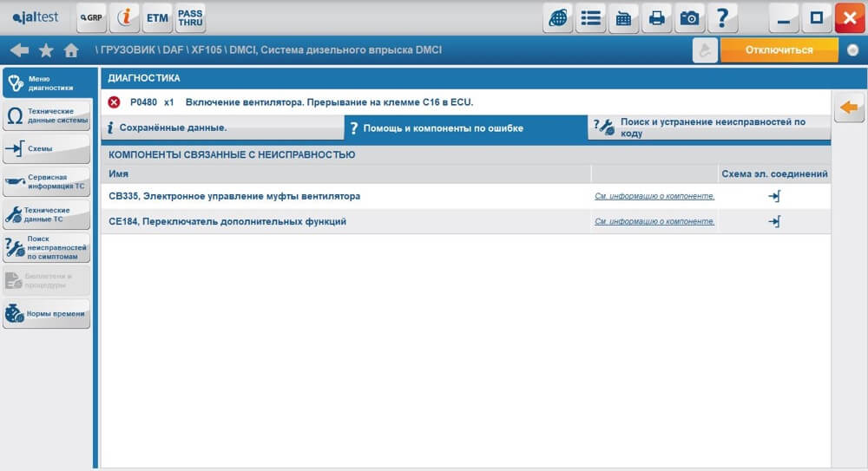The height and width of the screenshot is (471, 868).
Task: Open the list view icon
Action: click(590, 17)
